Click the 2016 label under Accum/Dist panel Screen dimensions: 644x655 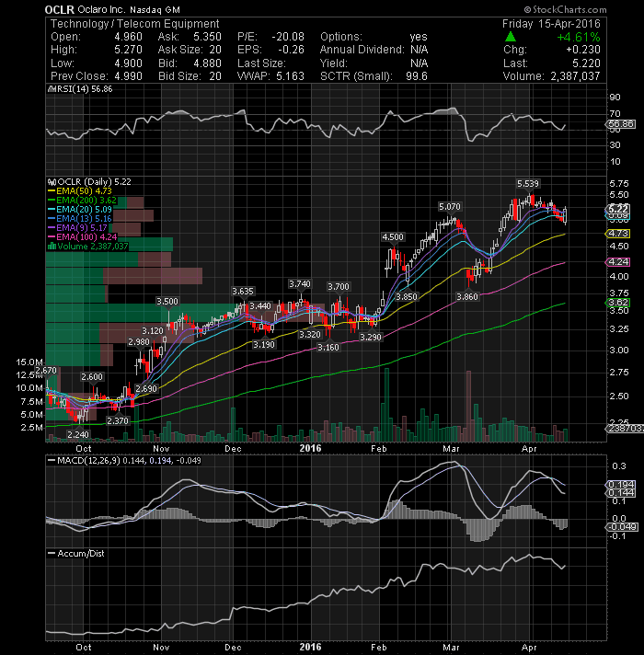(310, 647)
